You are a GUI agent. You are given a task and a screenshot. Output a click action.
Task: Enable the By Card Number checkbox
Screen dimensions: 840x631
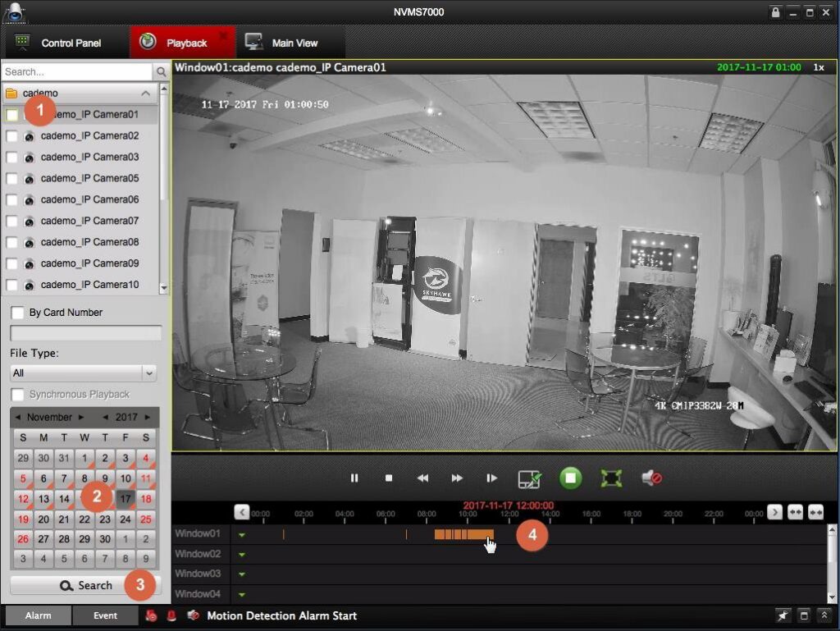(x=18, y=313)
